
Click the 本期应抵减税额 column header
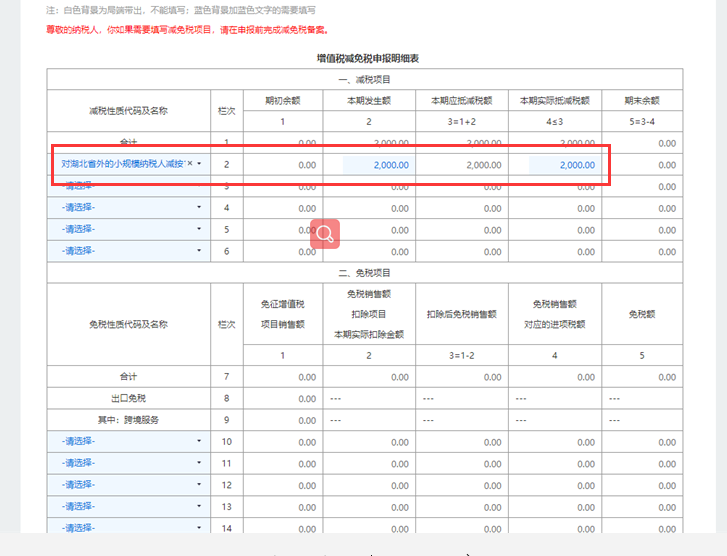pos(462,101)
